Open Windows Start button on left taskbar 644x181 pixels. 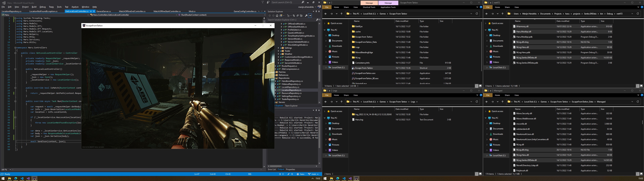point(3,178)
